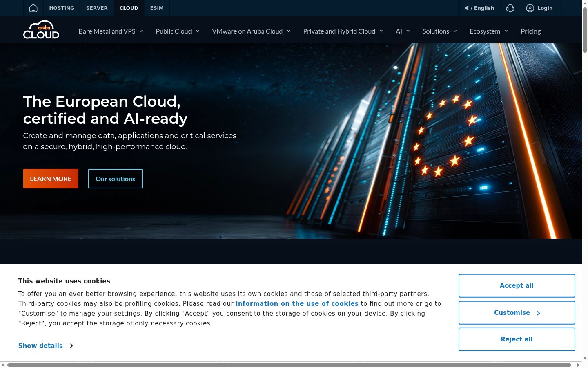Click the LEARN MORE button

coord(51,179)
